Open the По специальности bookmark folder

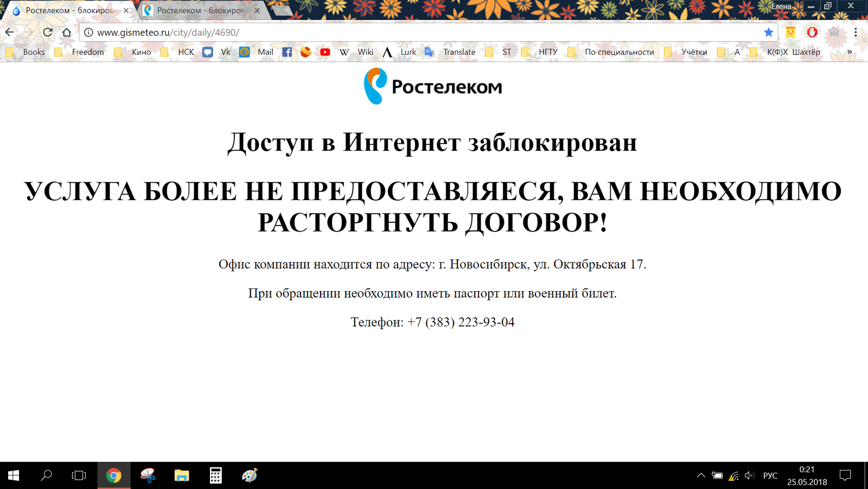click(611, 52)
